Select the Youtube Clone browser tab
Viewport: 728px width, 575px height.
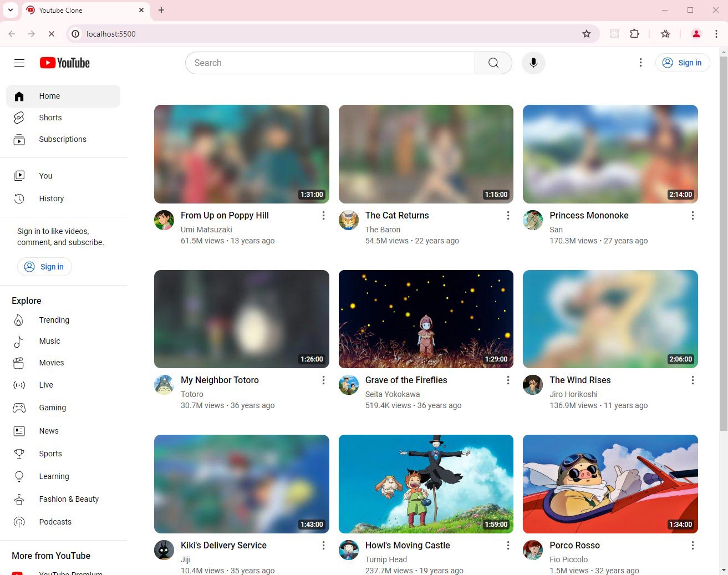(85, 10)
